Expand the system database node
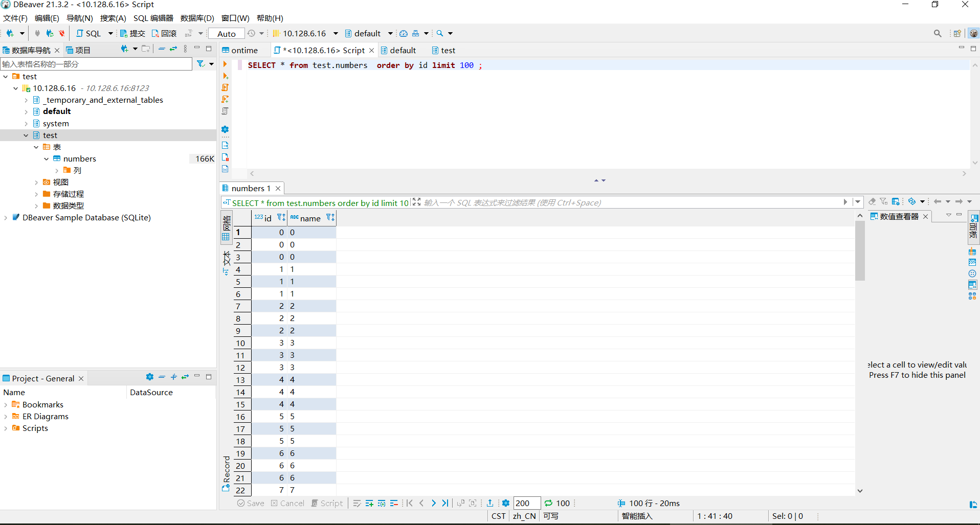 (26, 123)
